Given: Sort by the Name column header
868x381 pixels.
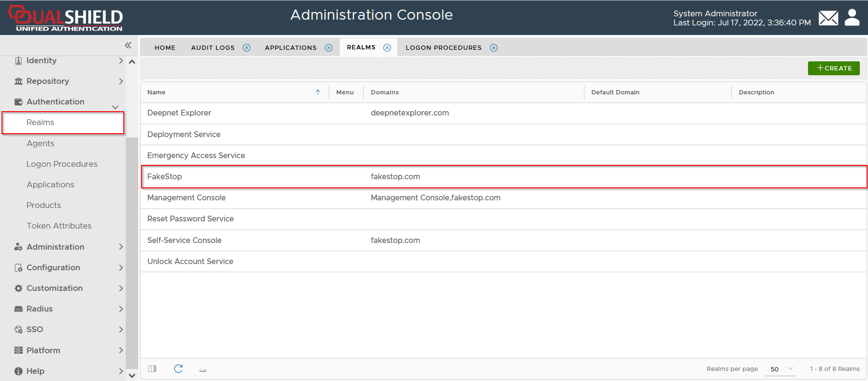Looking at the screenshot, I should click(156, 92).
